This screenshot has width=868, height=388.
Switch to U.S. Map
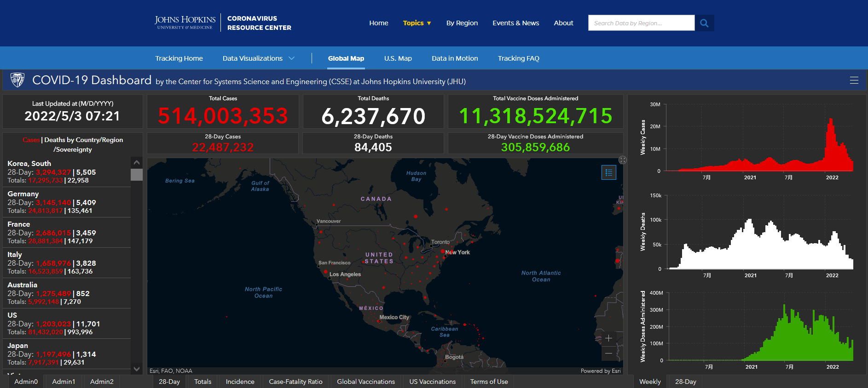click(398, 58)
